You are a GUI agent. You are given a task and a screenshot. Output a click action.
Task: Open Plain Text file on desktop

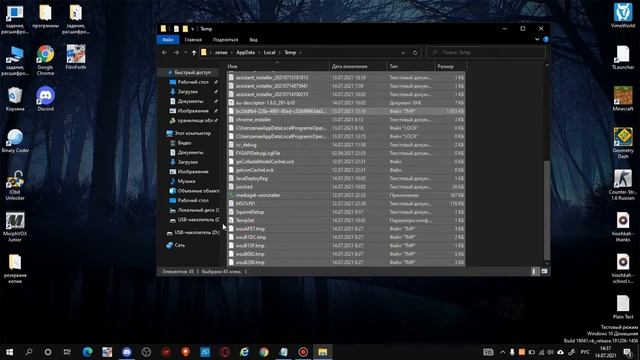pos(623,307)
